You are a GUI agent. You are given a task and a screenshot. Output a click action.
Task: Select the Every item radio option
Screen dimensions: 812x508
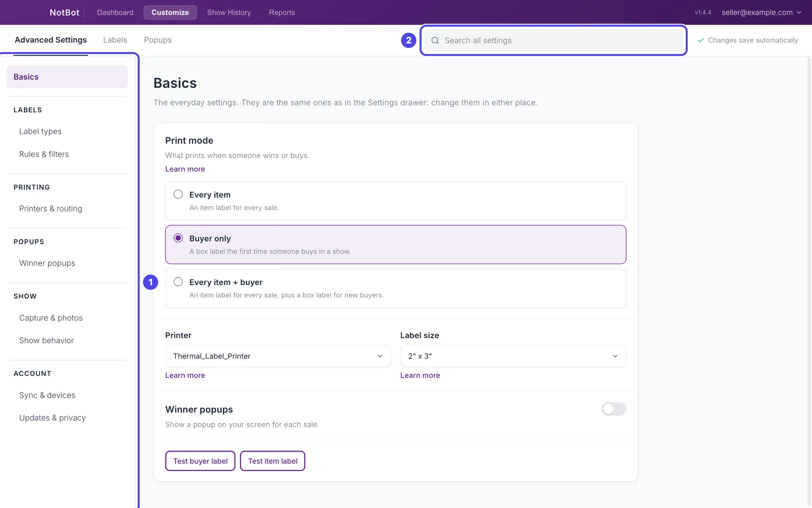tap(178, 195)
